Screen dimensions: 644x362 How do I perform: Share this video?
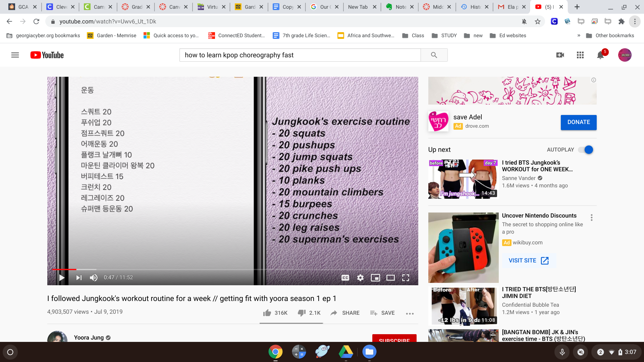345,313
